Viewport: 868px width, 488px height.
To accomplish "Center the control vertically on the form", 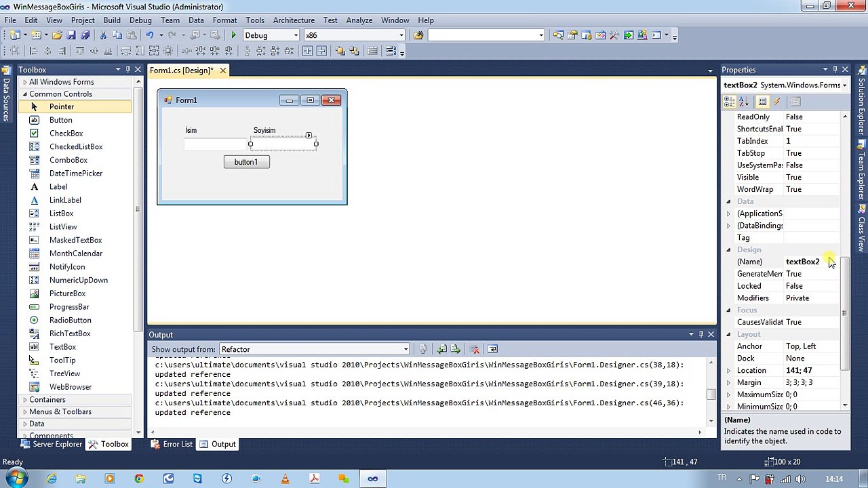I will coord(321,51).
